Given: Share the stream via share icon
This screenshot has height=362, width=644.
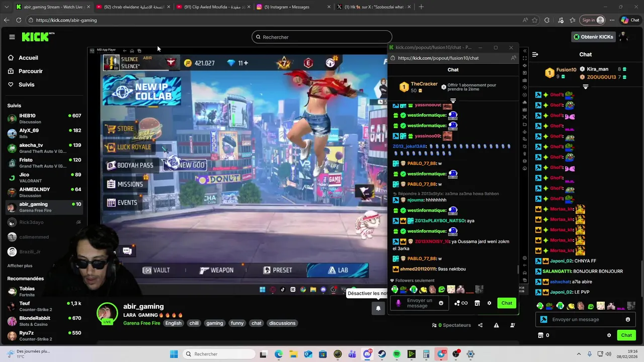Looking at the screenshot, I should [480, 325].
